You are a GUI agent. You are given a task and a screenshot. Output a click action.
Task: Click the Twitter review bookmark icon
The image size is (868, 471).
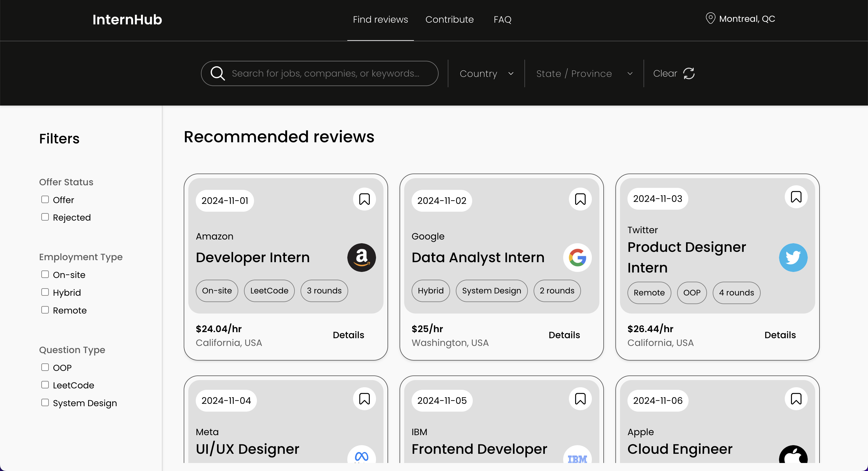tap(796, 197)
